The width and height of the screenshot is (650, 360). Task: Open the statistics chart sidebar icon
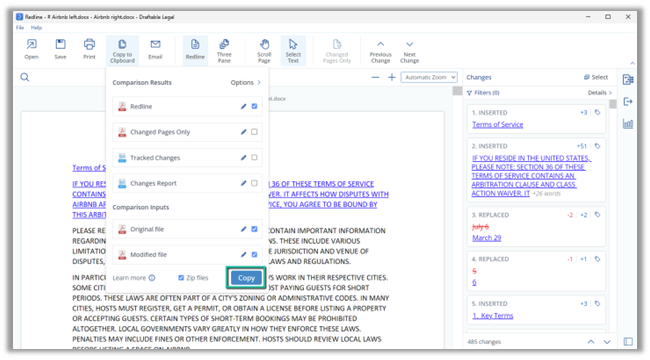[x=628, y=124]
